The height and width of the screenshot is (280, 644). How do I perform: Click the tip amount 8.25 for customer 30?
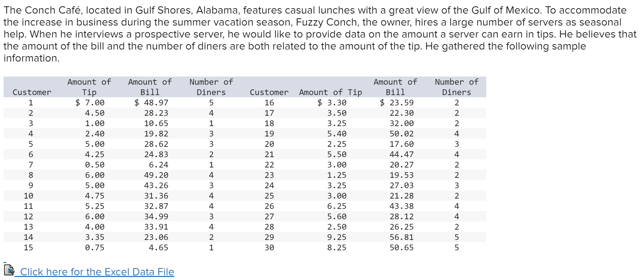[x=337, y=248]
